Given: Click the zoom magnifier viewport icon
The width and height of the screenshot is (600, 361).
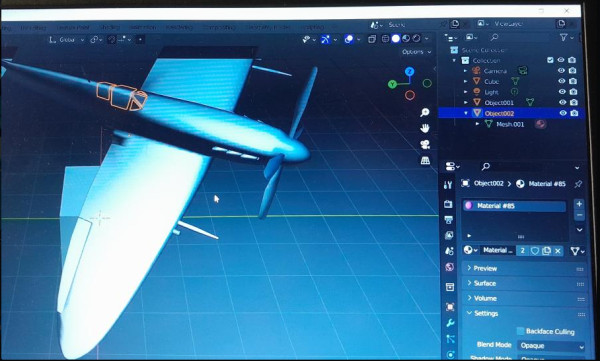Looking at the screenshot, I should (425, 112).
